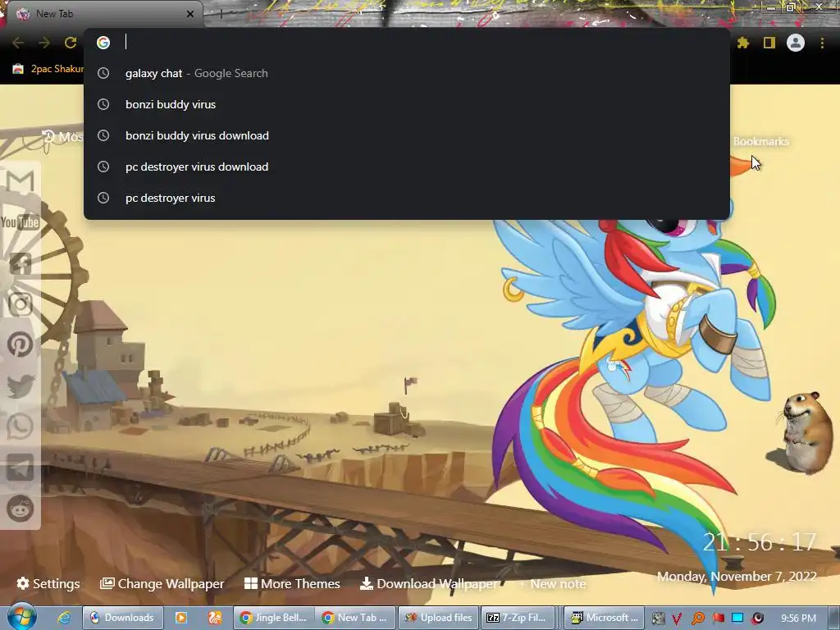Click the orange magnifier tray icon

click(697, 619)
